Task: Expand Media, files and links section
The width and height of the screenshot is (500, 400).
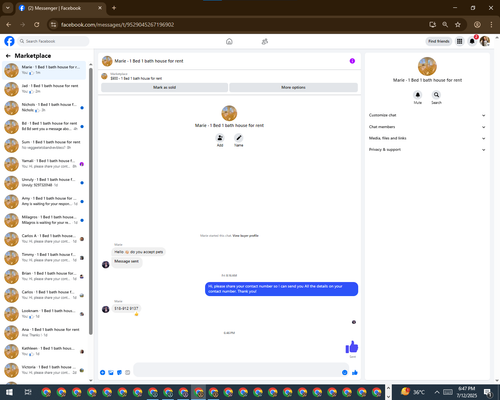Action: [427, 138]
